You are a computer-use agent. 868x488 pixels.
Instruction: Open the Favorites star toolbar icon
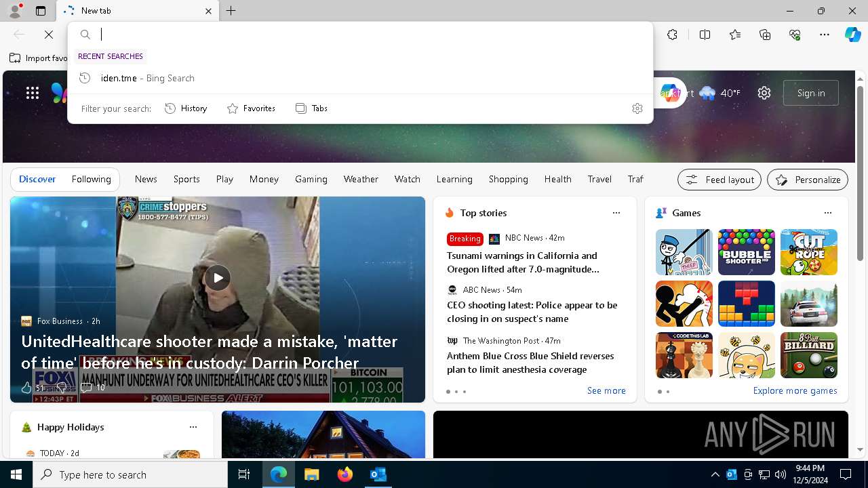[x=735, y=35]
